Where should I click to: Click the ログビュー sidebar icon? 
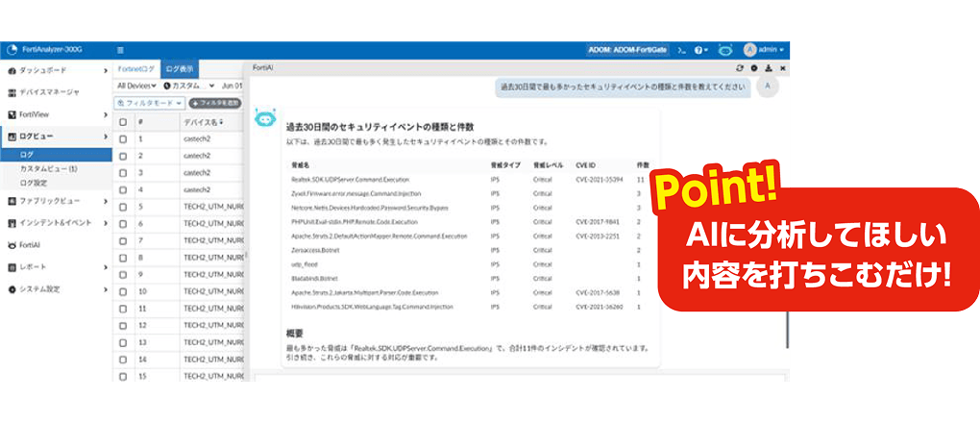pyautogui.click(x=12, y=137)
